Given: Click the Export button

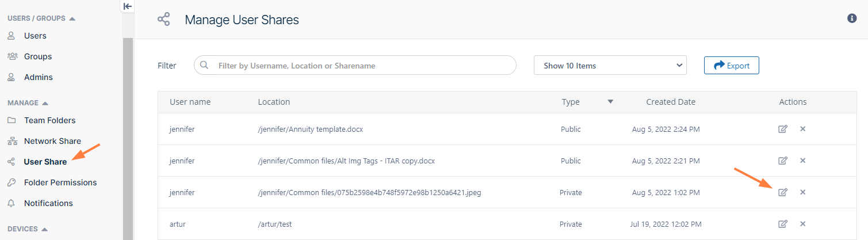Looking at the screenshot, I should [731, 66].
